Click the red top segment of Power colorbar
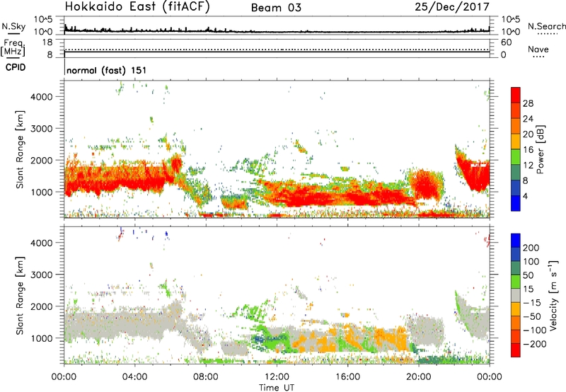Viewport: 566px width, 392px height. coord(516,95)
